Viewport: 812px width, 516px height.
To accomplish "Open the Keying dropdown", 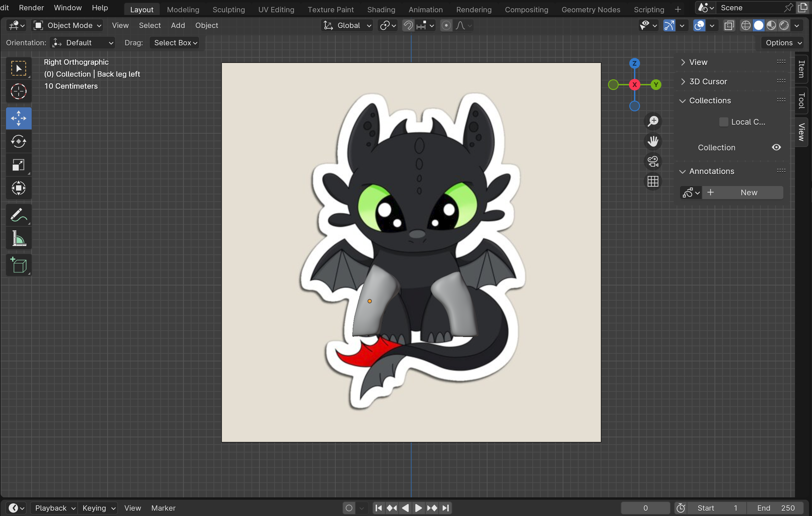I will click(x=98, y=508).
